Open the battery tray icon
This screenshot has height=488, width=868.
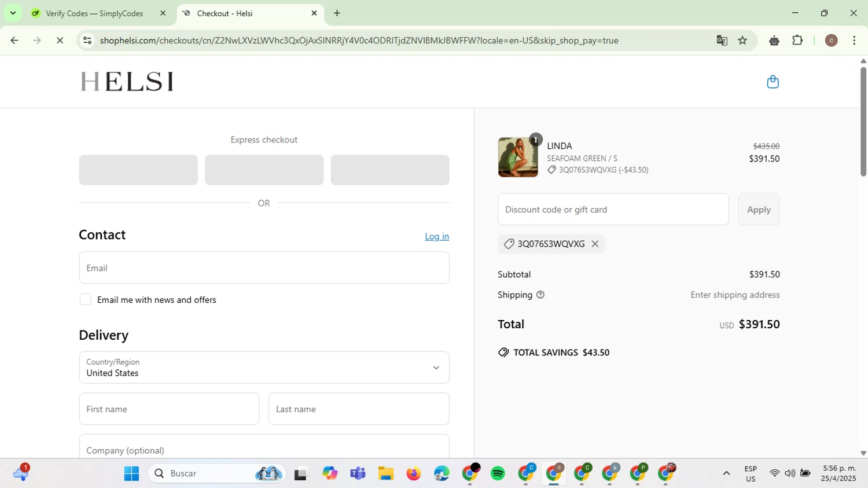[805, 474]
